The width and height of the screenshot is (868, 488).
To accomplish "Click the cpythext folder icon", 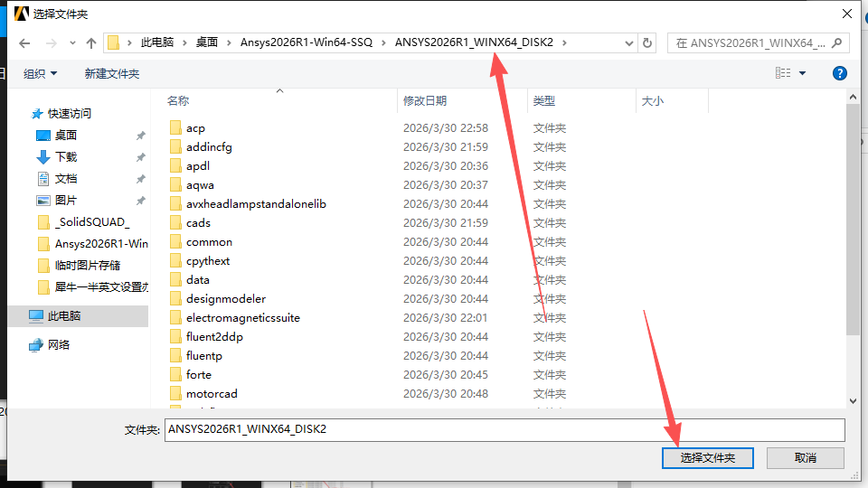I will pos(175,260).
